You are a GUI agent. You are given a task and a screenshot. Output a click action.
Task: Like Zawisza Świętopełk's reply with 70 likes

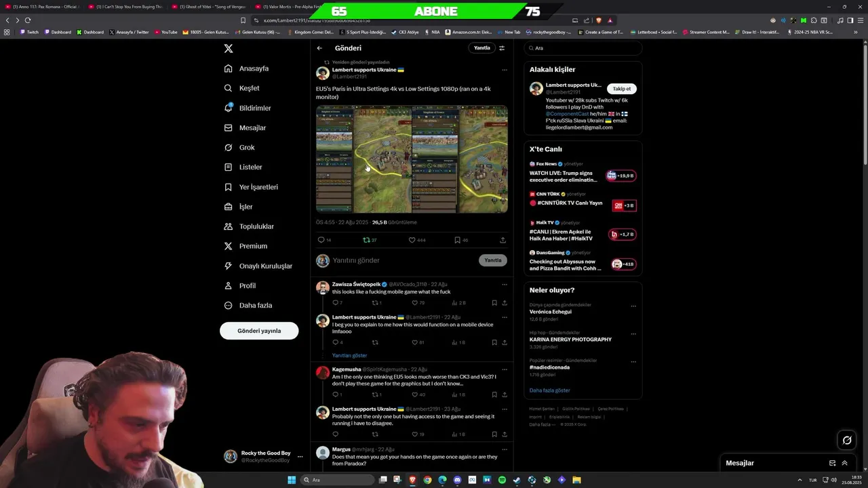pyautogui.click(x=417, y=303)
